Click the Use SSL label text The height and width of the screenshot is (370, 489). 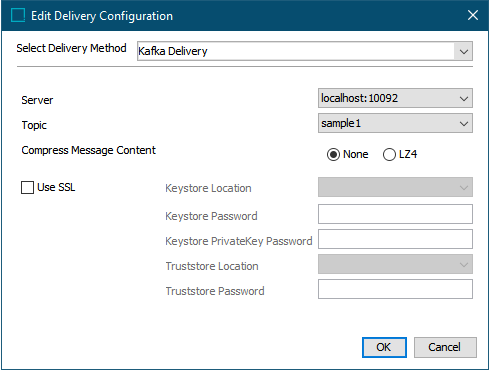click(56, 187)
